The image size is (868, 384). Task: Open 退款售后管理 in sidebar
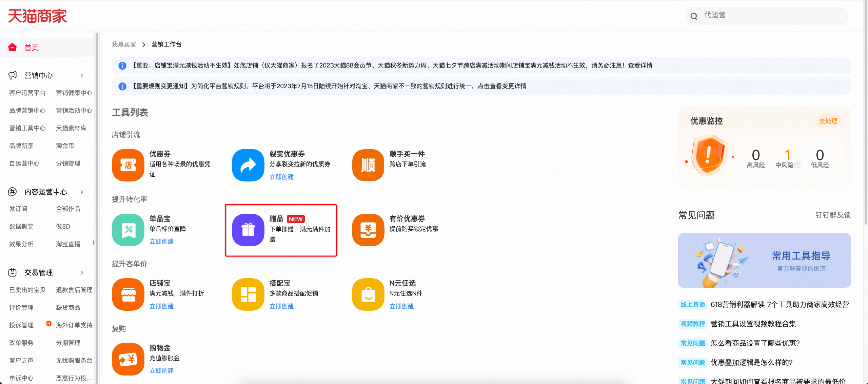coord(74,290)
